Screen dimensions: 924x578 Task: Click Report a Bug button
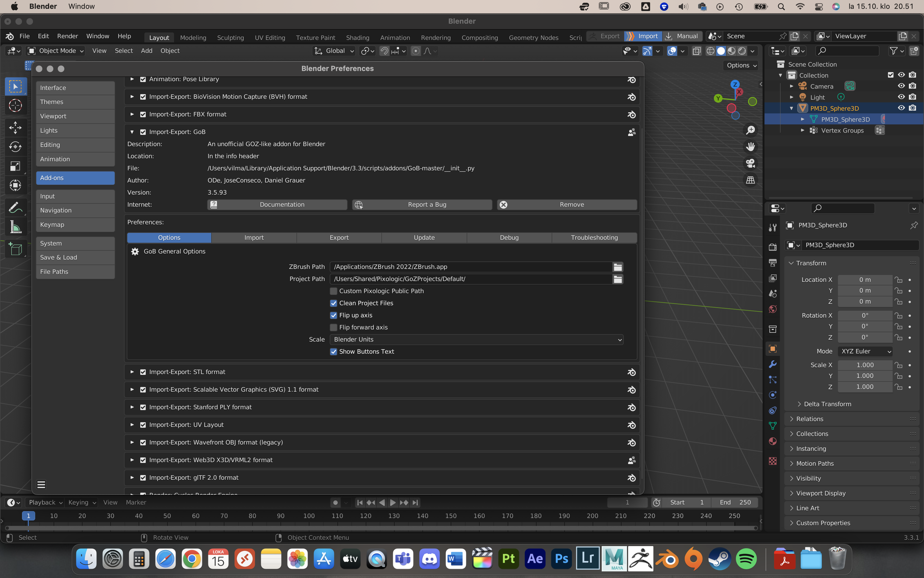click(x=422, y=205)
